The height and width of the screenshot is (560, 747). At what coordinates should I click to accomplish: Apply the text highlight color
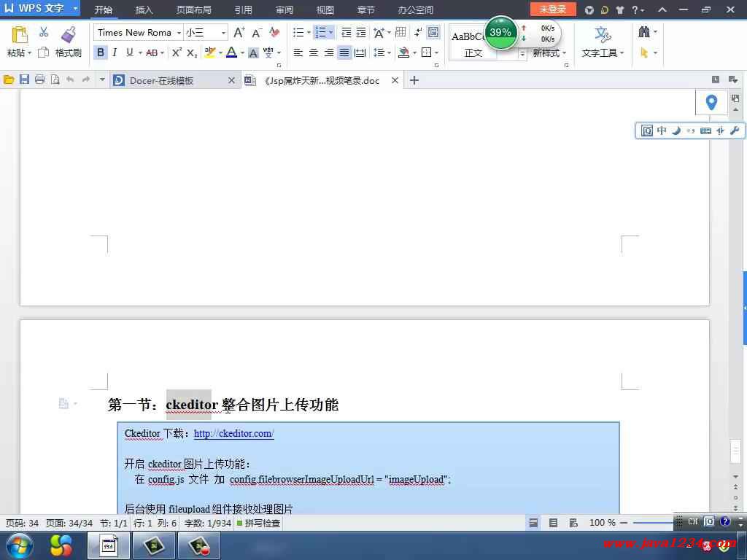pos(209,52)
